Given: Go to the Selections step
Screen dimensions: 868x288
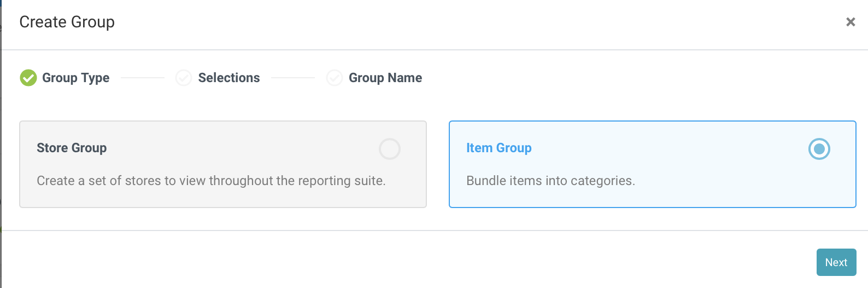Looking at the screenshot, I should tap(229, 78).
